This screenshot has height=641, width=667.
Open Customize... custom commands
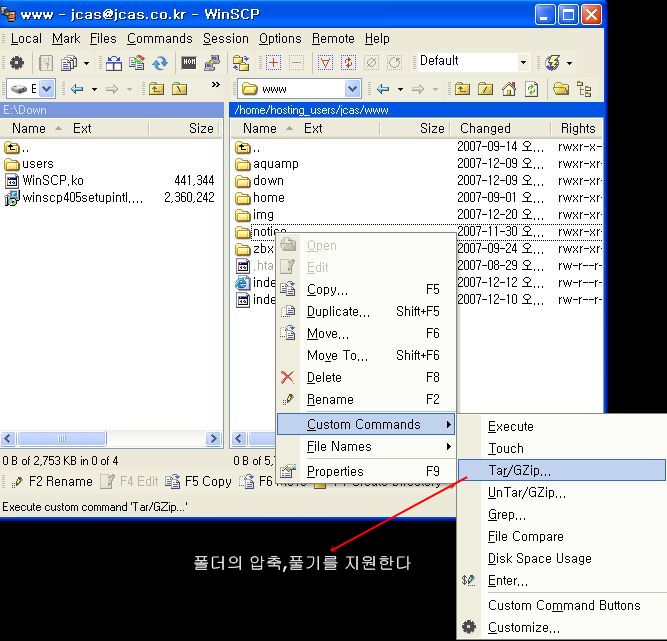click(x=562, y=627)
